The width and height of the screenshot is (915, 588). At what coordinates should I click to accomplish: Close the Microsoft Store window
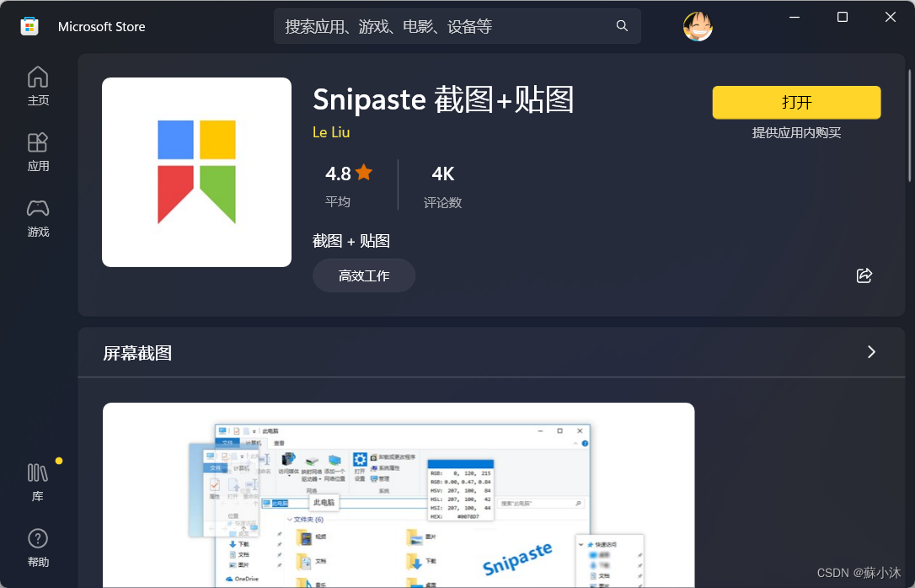tap(890, 18)
